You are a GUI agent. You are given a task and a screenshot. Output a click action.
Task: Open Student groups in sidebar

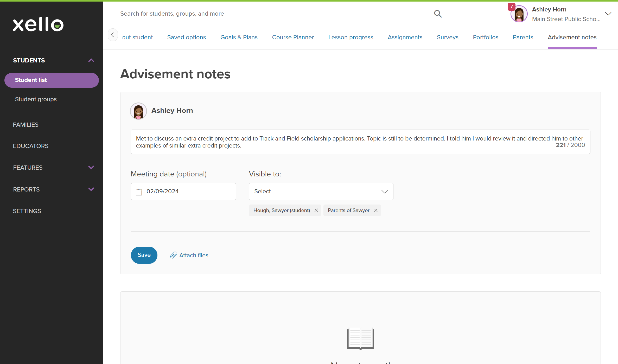(36, 99)
